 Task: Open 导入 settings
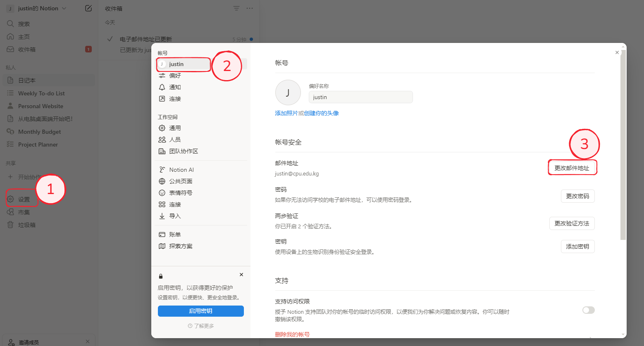(x=202, y=216)
